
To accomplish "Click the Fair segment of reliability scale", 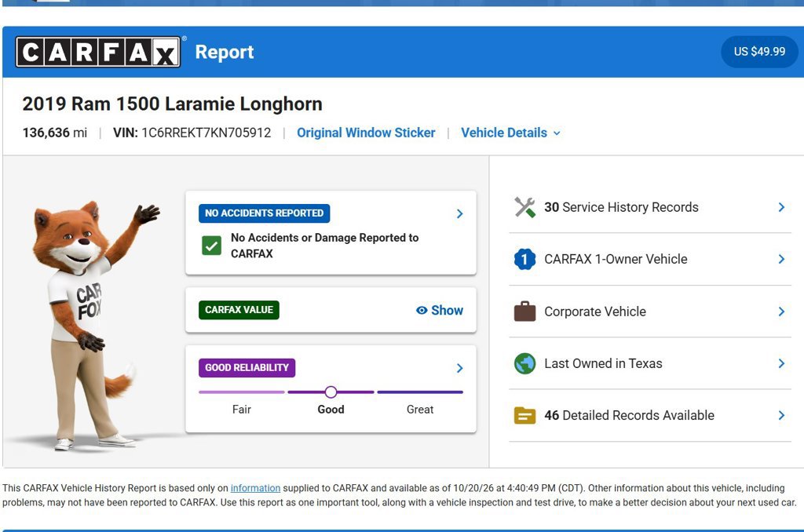I will 242,392.
